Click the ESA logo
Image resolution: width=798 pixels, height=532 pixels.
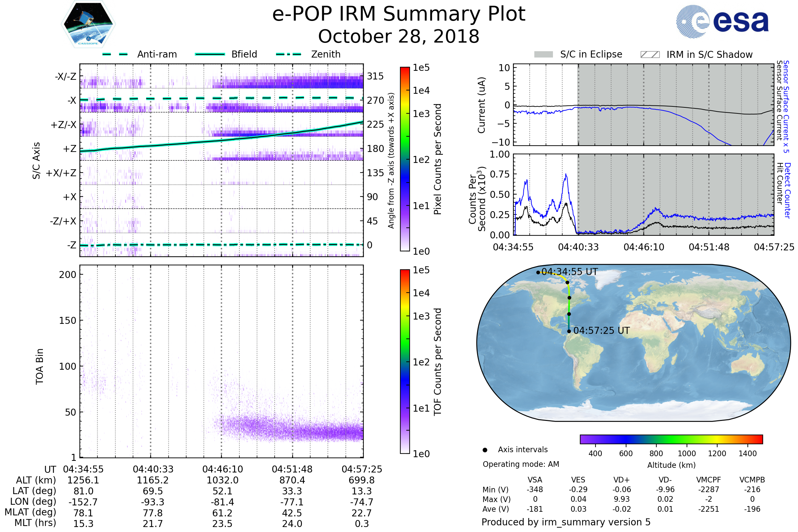click(x=722, y=22)
